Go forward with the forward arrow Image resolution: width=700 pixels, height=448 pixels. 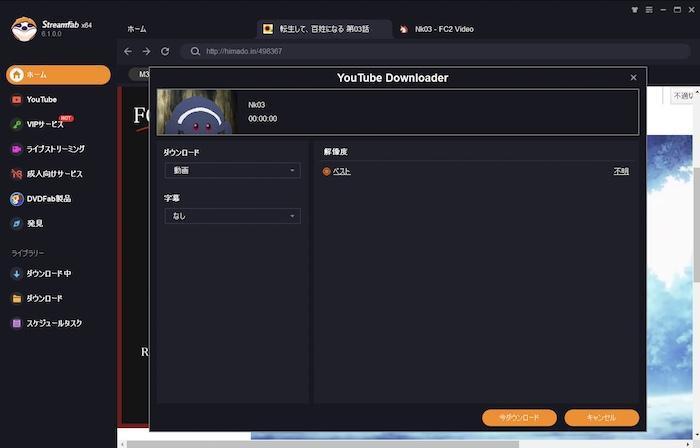pyautogui.click(x=146, y=51)
